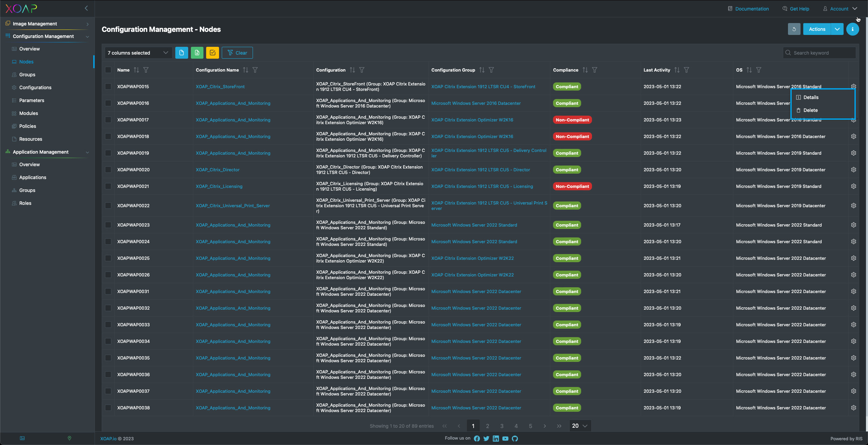
Task: Open gear menu for XOAPWAP0018 row
Action: 854,136
